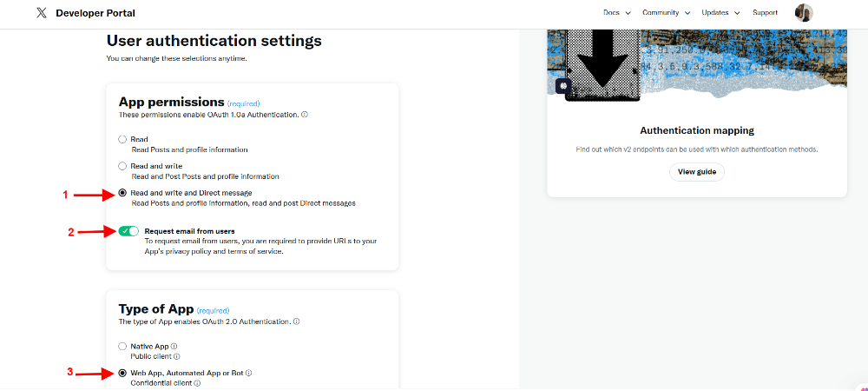Click info icon next to Native App
The height and width of the screenshot is (391, 868).
(174, 346)
